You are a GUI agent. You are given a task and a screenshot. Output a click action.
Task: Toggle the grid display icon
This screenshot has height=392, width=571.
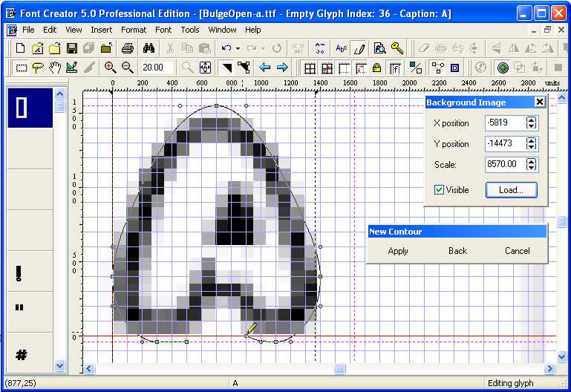(310, 68)
